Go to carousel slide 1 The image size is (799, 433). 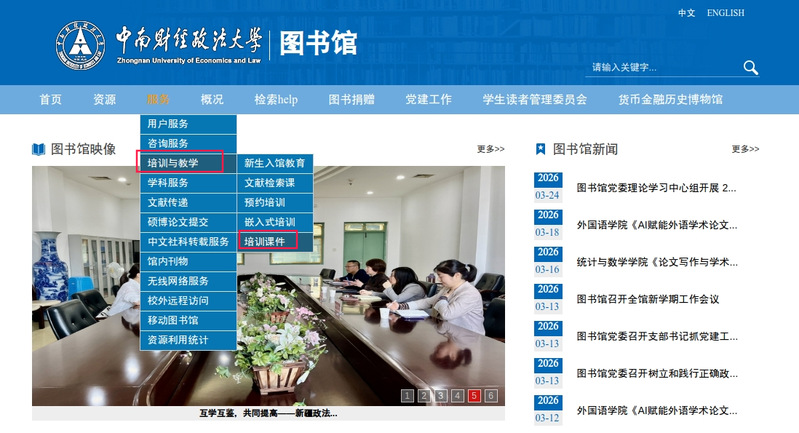pyautogui.click(x=407, y=396)
